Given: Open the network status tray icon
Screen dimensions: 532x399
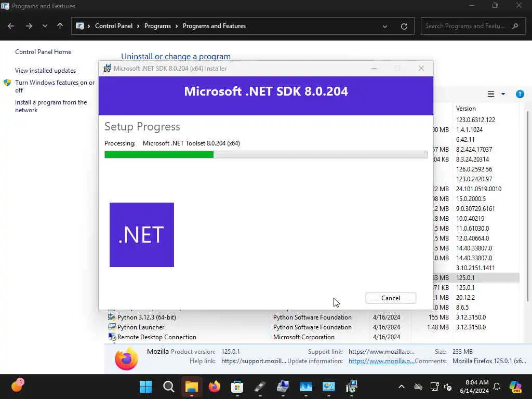Looking at the screenshot, I should 434,387.
